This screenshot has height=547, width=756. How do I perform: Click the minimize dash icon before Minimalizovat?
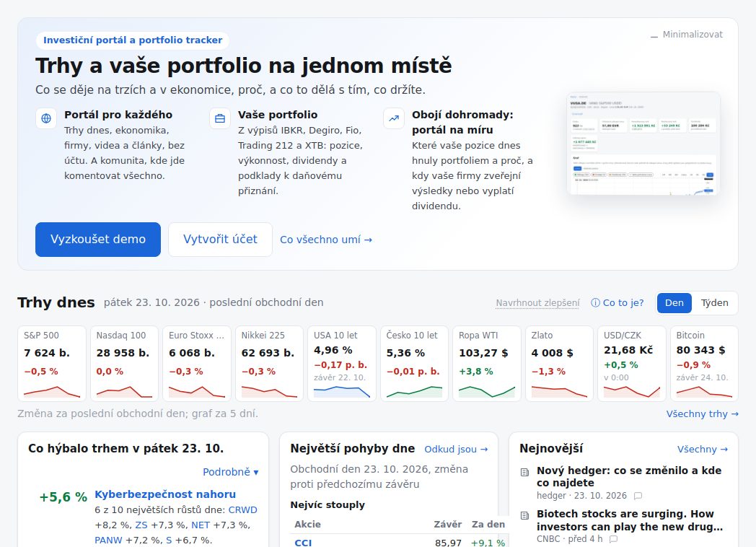click(654, 35)
